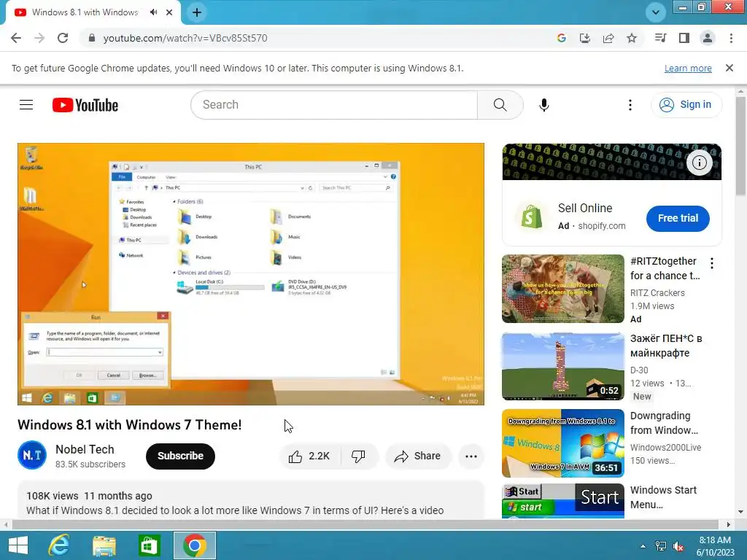Image resolution: width=747 pixels, height=560 pixels.
Task: Open the Chrome profile avatar
Action: 708,38
